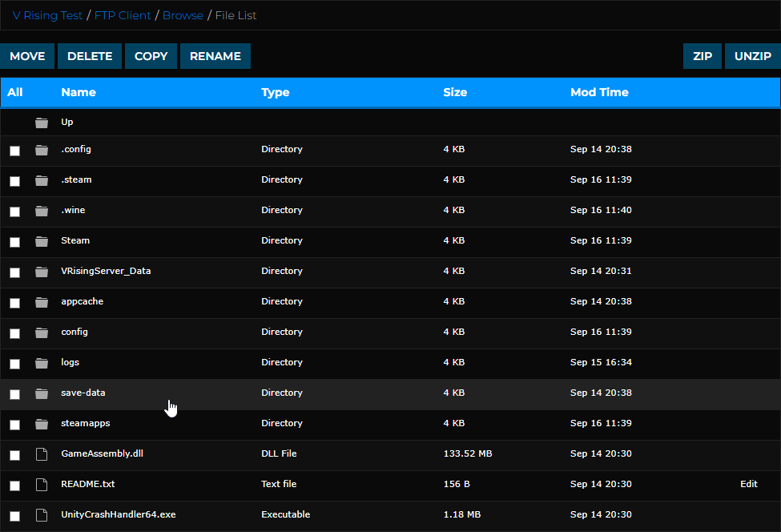Click the README.txt file icon
The height and width of the screenshot is (532, 781).
(41, 485)
